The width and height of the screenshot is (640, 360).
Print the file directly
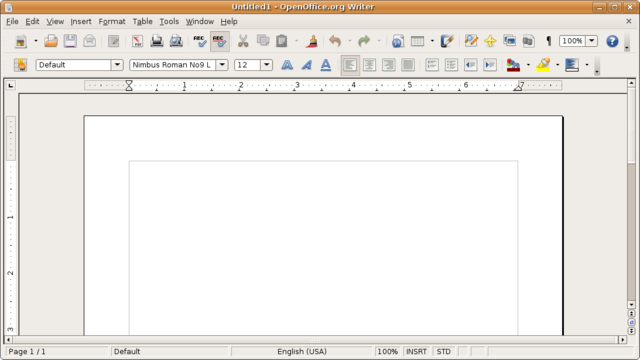[157, 41]
